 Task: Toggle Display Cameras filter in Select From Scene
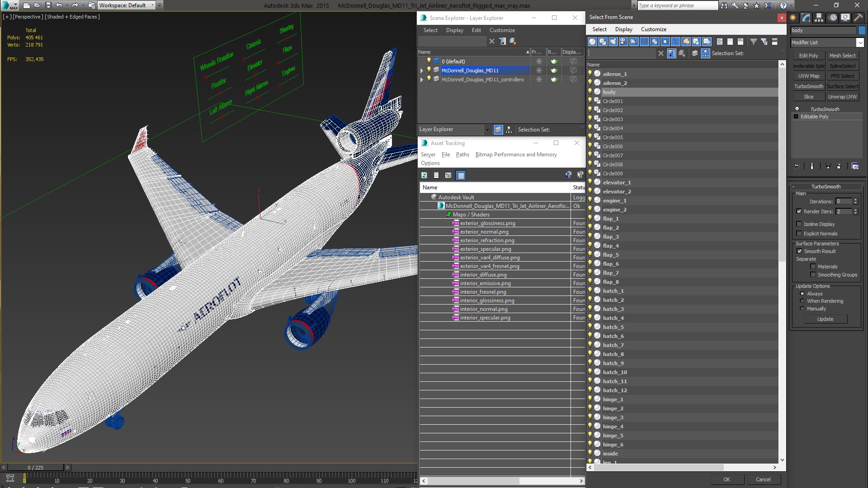coord(623,42)
